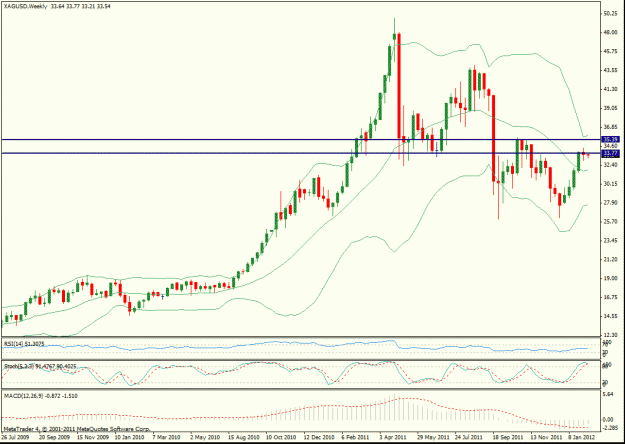Click the 12.30 price axis label
Image resolution: width=625 pixels, height=444 pixels.
click(611, 335)
